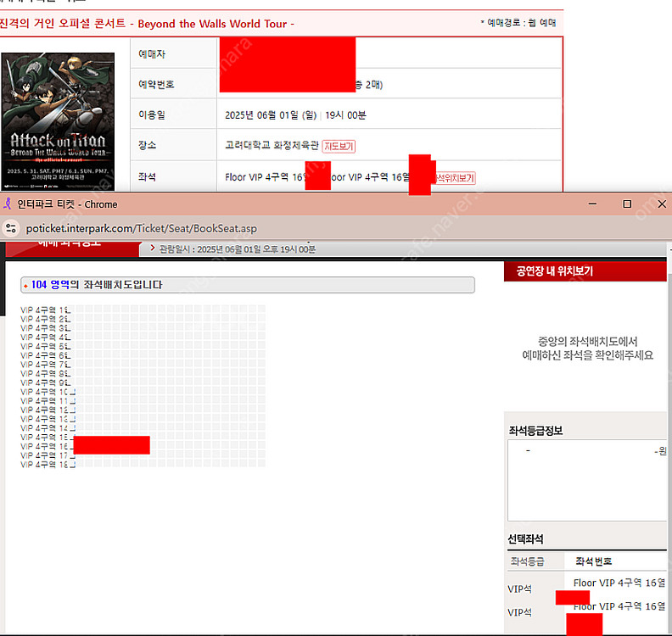Image resolution: width=672 pixels, height=636 pixels.
Task: Click the 좌석 번호 column header
Action: point(594,561)
